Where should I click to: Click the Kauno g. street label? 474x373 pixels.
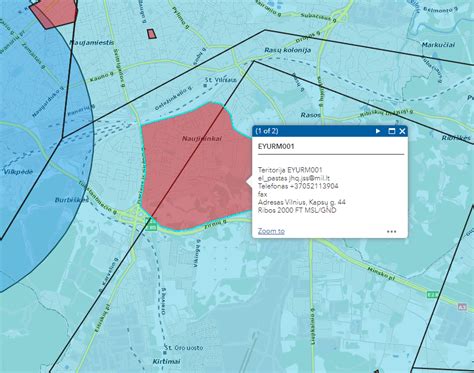pos(101,77)
